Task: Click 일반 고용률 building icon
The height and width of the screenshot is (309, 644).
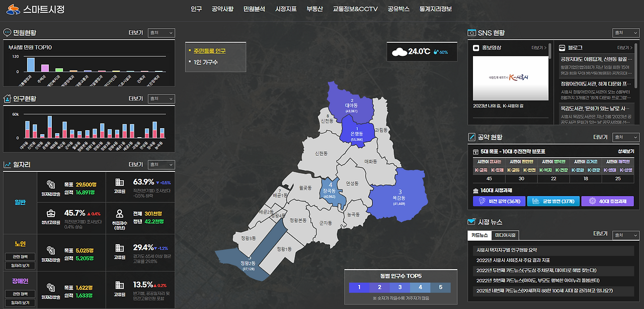Action: [119, 182]
